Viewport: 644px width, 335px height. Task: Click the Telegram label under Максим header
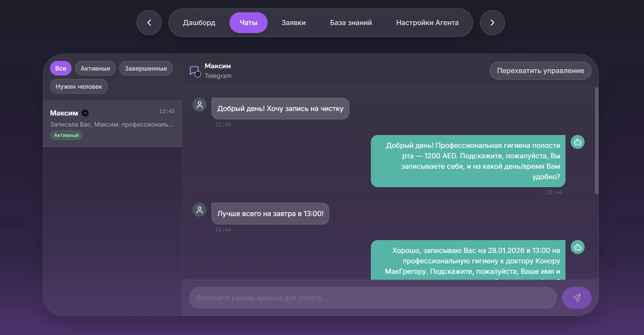click(x=218, y=76)
